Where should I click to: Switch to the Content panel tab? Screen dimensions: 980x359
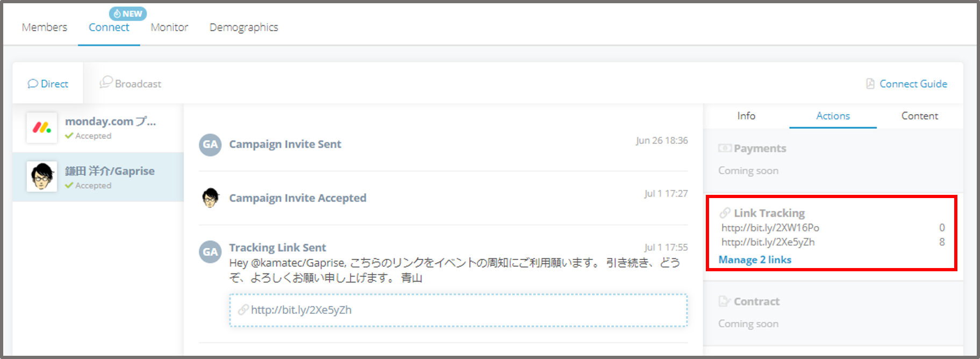[919, 116]
